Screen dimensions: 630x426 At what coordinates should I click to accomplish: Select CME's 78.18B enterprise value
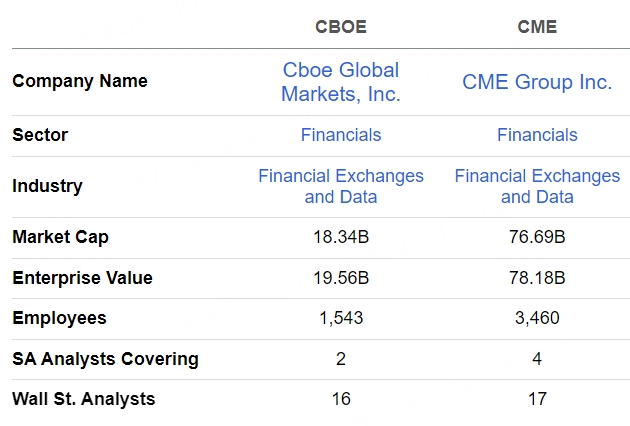click(x=537, y=278)
